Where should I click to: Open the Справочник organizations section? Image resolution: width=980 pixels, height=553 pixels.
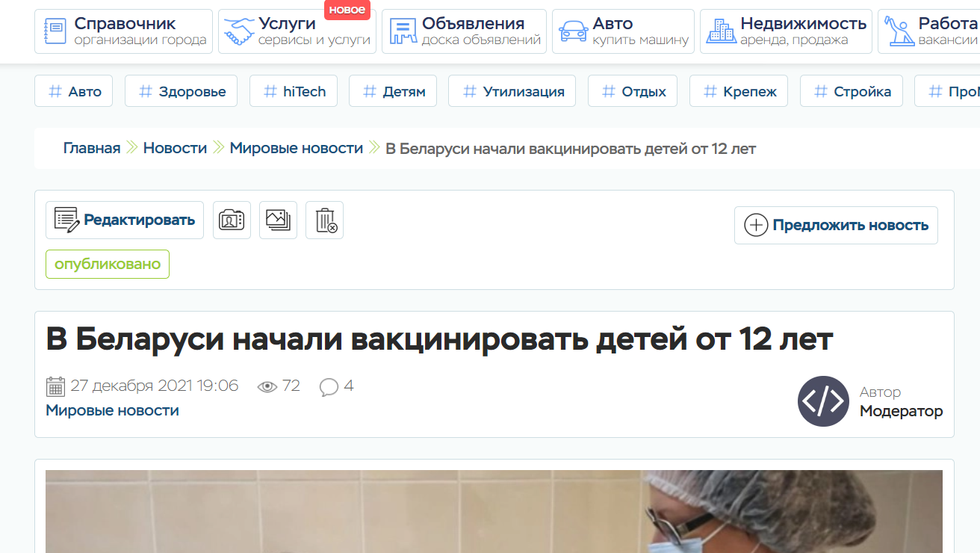[123, 31]
